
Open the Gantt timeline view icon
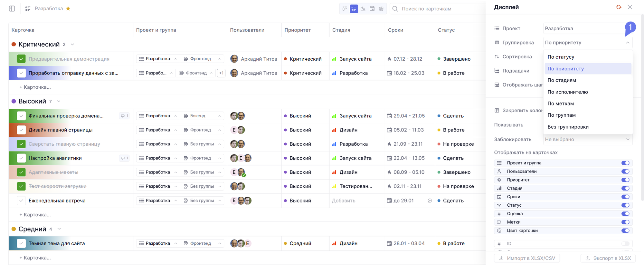tap(363, 9)
